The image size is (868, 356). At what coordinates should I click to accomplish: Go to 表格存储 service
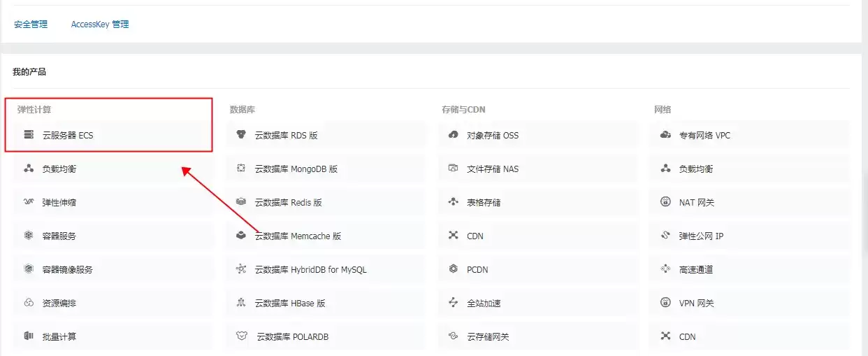click(x=538, y=202)
